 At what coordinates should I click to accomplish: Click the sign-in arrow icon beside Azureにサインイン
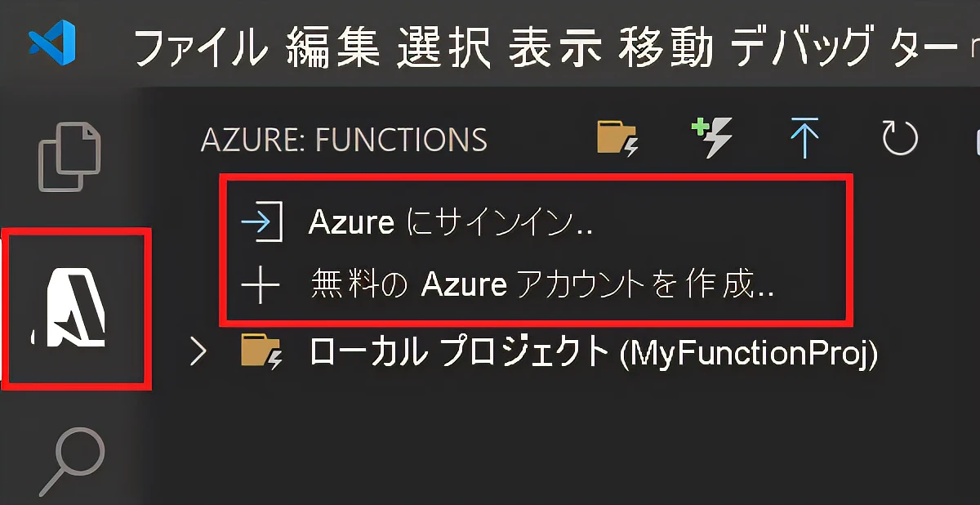263,221
